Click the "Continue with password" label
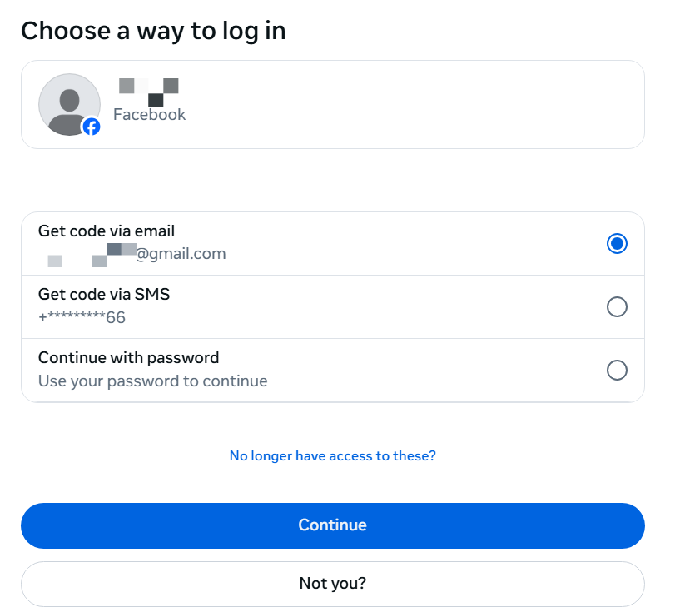This screenshot has height=612, width=700. (128, 358)
